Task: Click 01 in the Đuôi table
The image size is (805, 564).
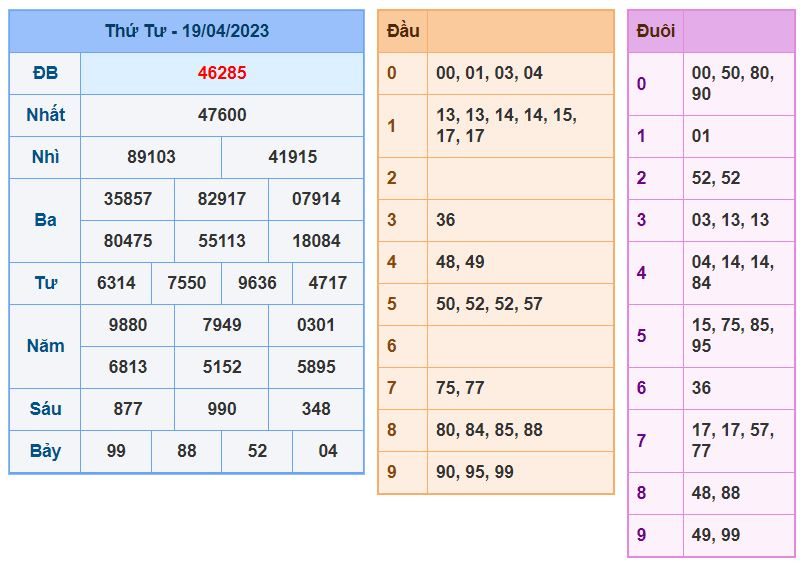Action: [701, 136]
